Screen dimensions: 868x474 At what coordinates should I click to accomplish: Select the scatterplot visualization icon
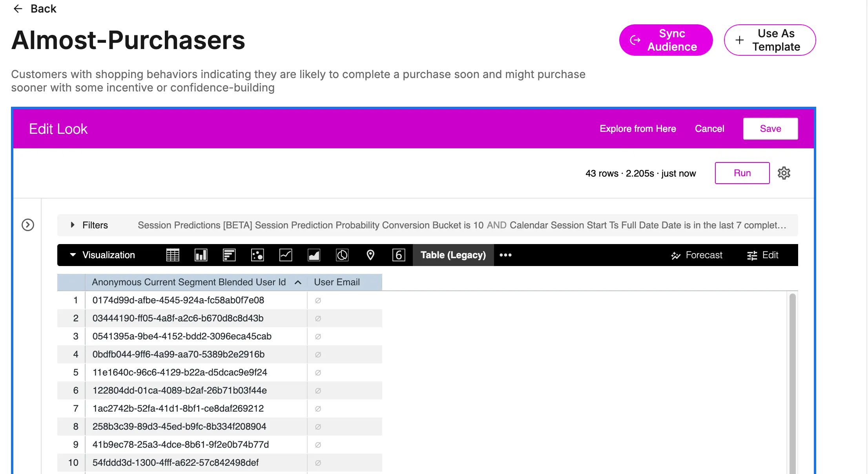point(257,255)
